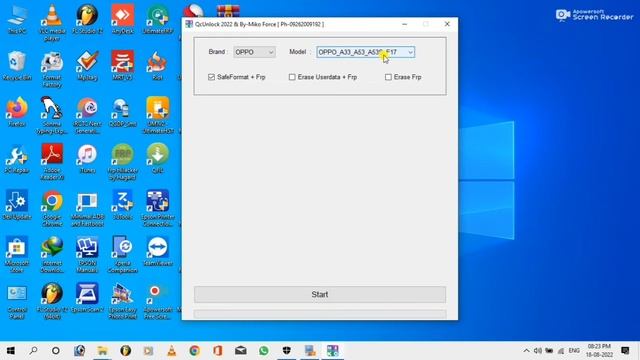
Task: Click the progress bar below Start
Action: click(x=320, y=314)
